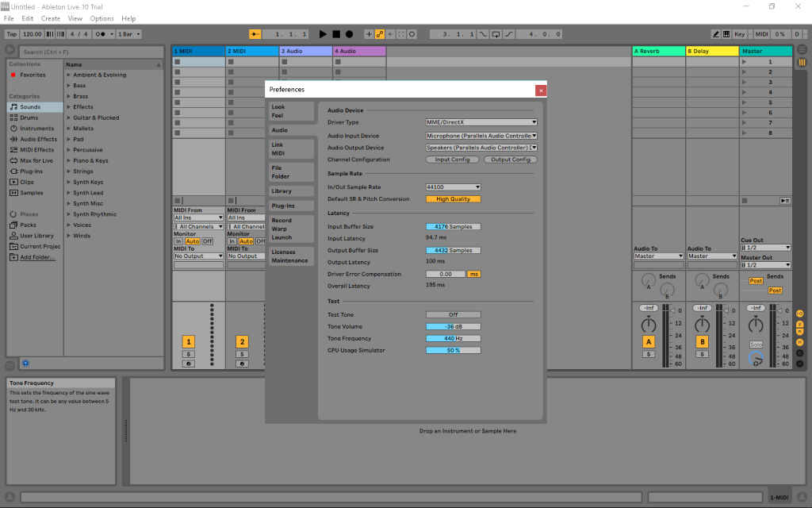Toggle A Reverb track activator
Screen dimensions: 812x508
(x=649, y=341)
